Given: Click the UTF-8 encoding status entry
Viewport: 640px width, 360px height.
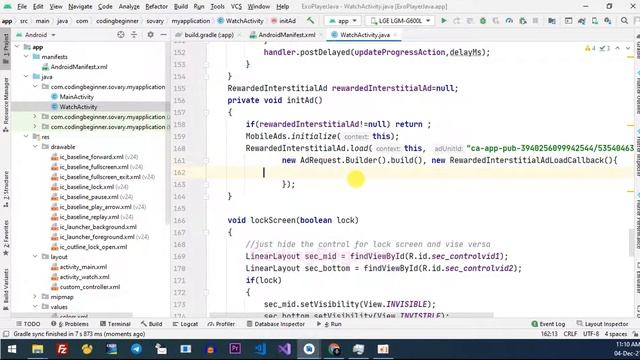Looking at the screenshot, I should [x=591, y=334].
